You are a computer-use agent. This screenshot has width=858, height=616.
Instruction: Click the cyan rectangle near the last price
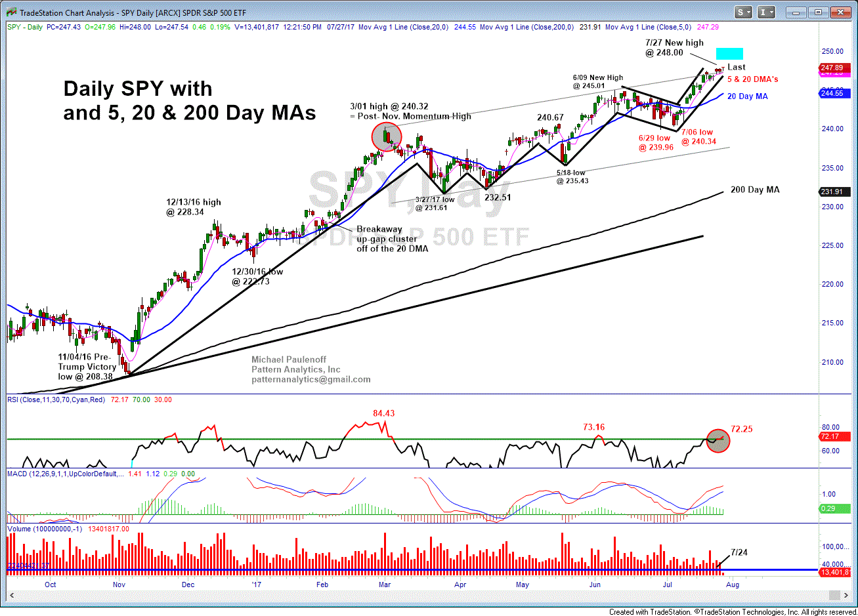729,54
